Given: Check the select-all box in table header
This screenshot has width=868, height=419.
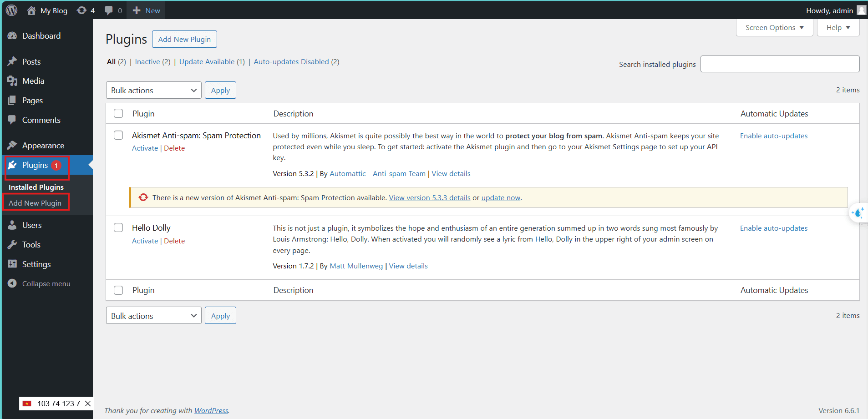Looking at the screenshot, I should pos(118,113).
